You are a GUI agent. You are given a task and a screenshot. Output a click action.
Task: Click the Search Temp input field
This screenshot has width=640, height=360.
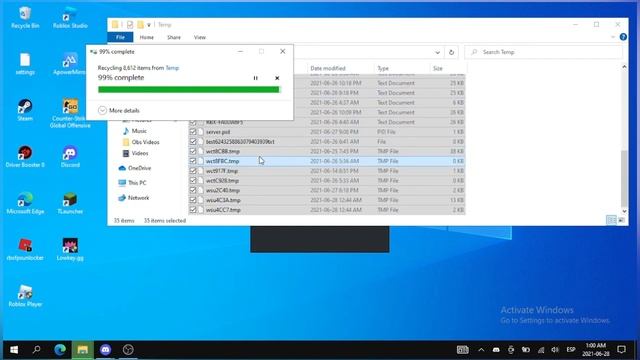click(544, 52)
